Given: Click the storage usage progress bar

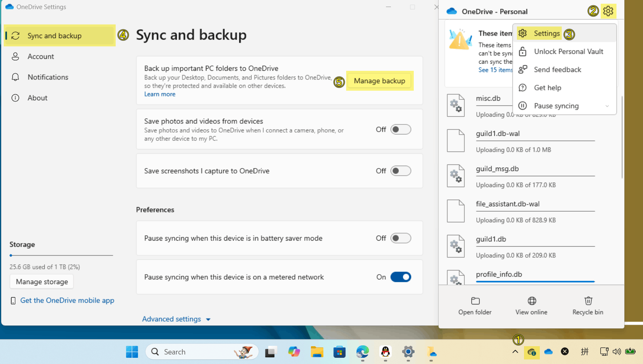Looking at the screenshot, I should coord(61,256).
